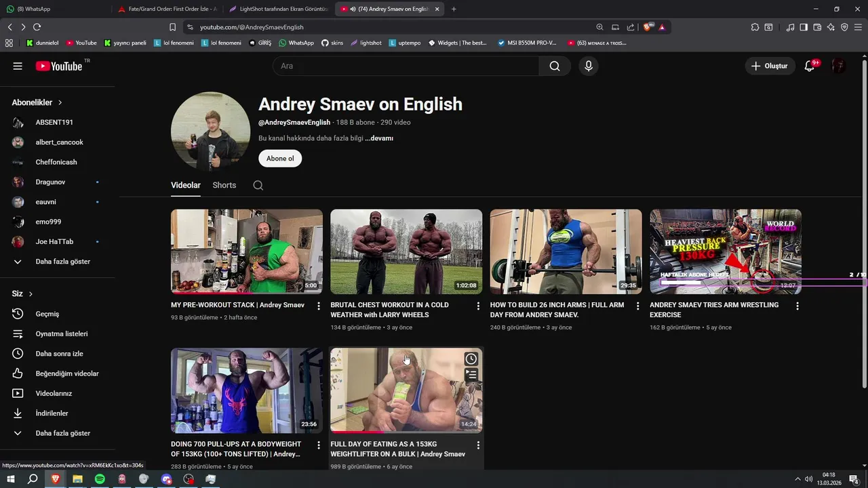The image size is (868, 488).
Task: Adjust system volume speaker icon in tray
Action: click(x=809, y=479)
